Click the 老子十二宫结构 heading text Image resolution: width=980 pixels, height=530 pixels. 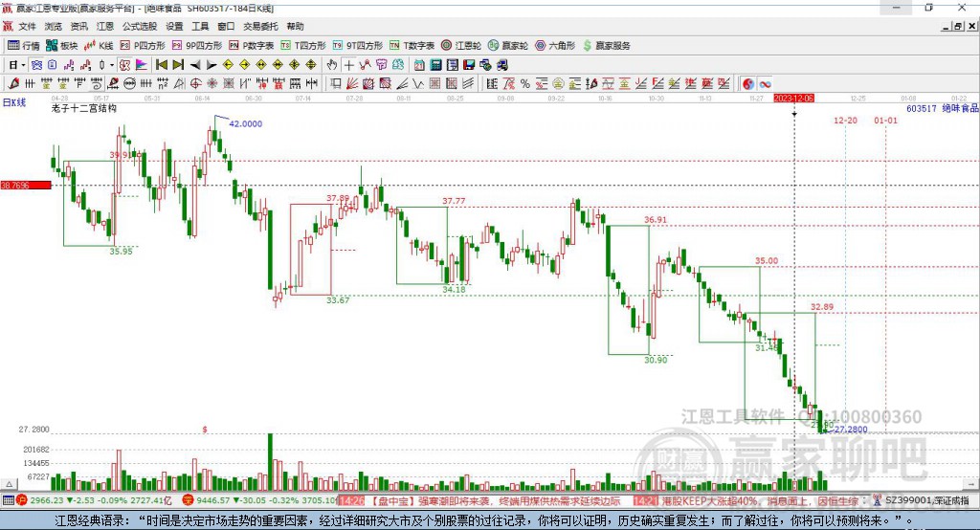tap(84, 108)
